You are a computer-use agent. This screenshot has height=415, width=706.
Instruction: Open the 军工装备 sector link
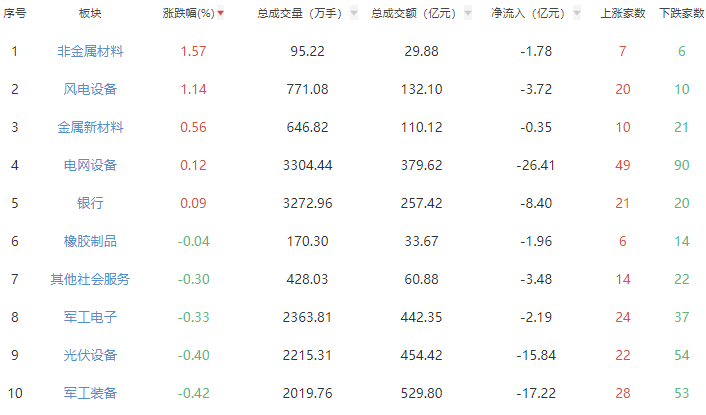point(90,393)
